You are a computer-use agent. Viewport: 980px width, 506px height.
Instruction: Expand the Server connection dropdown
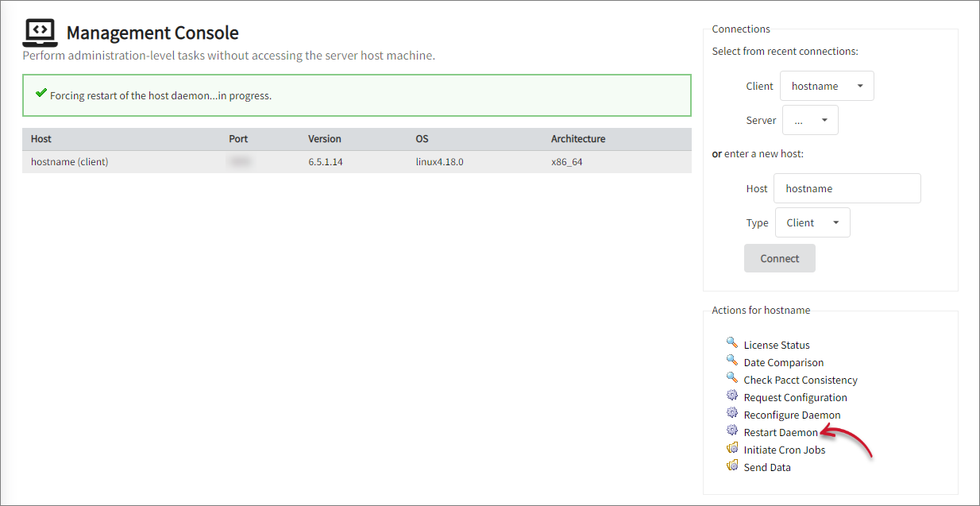tap(810, 119)
